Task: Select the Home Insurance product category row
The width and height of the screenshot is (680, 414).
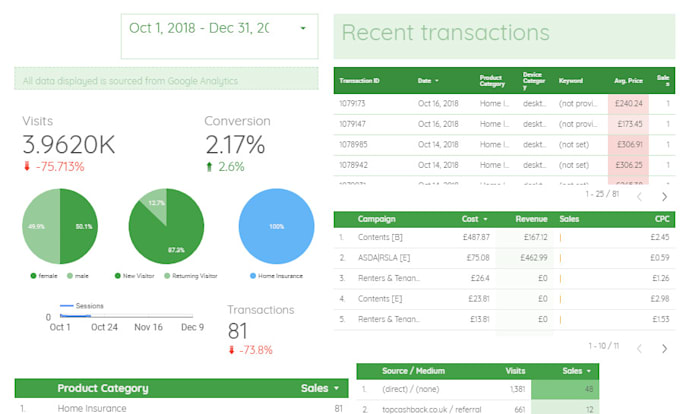Action: point(181,408)
